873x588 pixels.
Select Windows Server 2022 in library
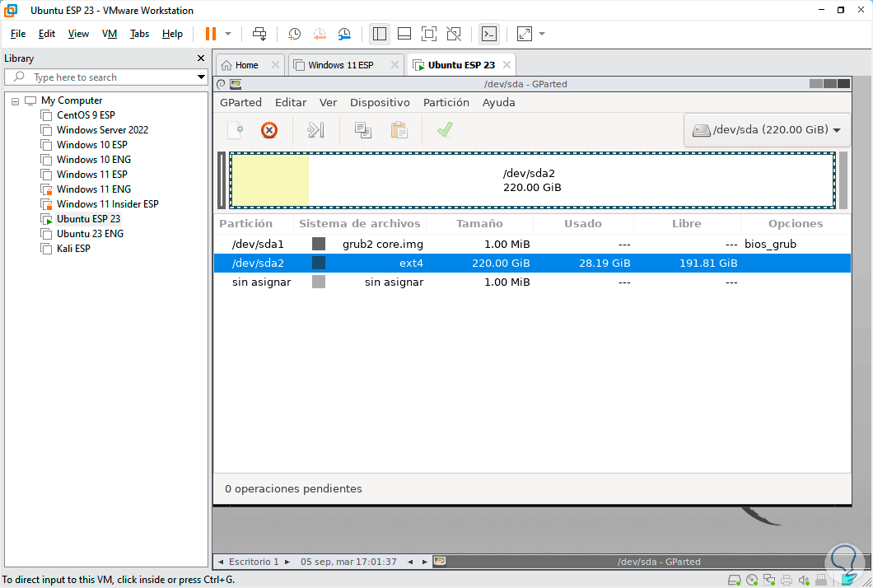(x=102, y=130)
